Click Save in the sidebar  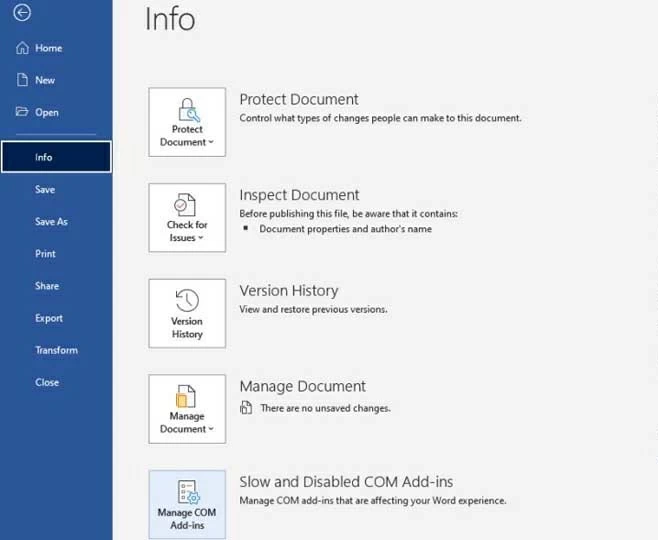coord(45,190)
